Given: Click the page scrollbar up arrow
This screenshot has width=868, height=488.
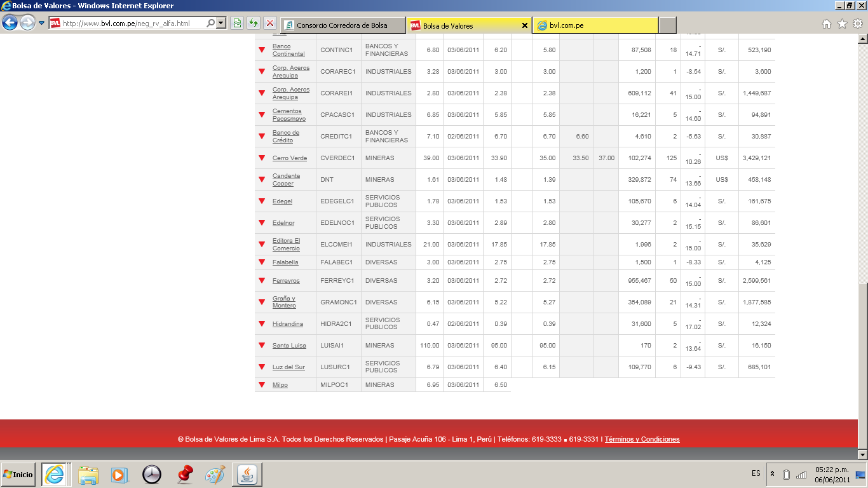Looking at the screenshot, I should pyautogui.click(x=862, y=39).
